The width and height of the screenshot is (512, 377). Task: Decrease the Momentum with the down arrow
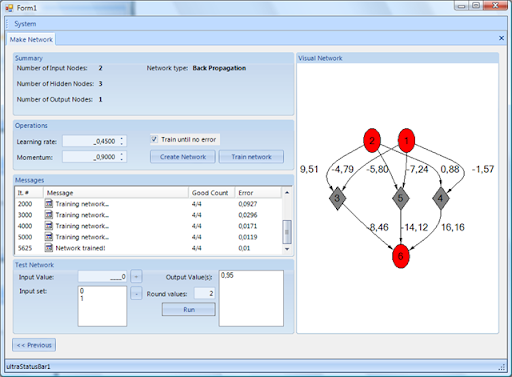[122, 159]
